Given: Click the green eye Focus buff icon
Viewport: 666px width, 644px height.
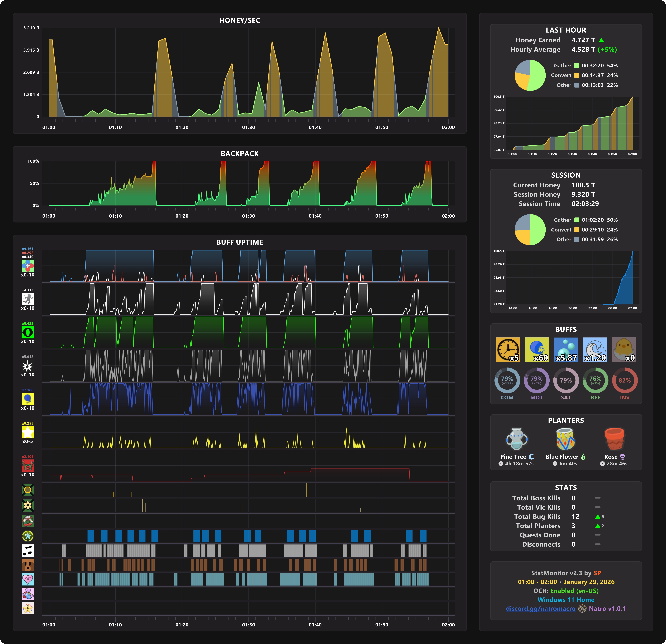Looking at the screenshot, I should click(x=28, y=332).
